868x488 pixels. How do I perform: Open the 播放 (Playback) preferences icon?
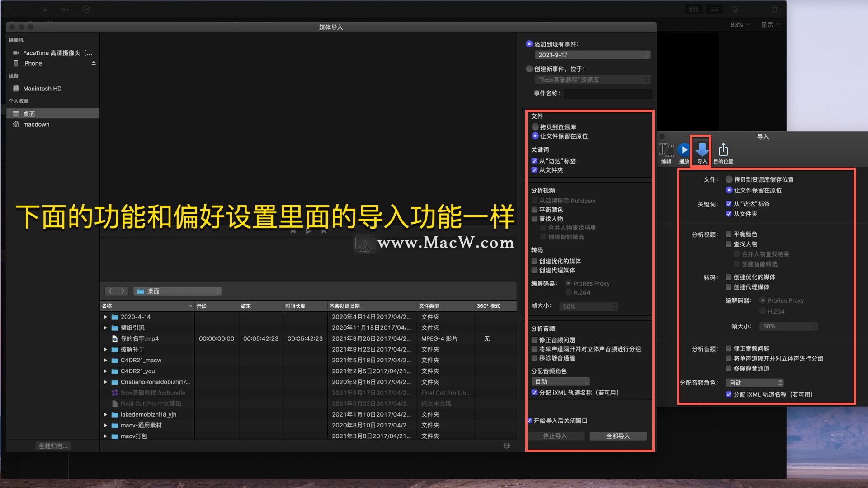684,150
